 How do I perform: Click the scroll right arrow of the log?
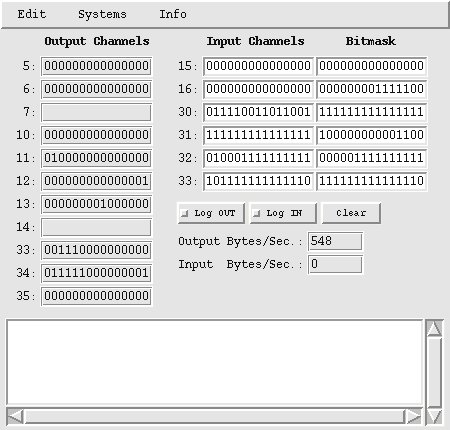[x=414, y=416]
